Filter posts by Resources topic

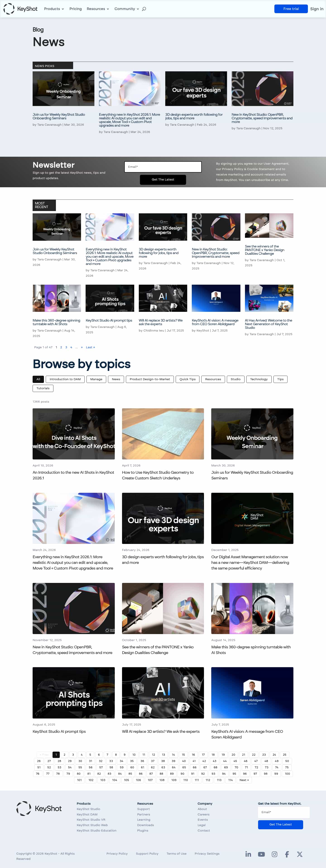tap(213, 379)
